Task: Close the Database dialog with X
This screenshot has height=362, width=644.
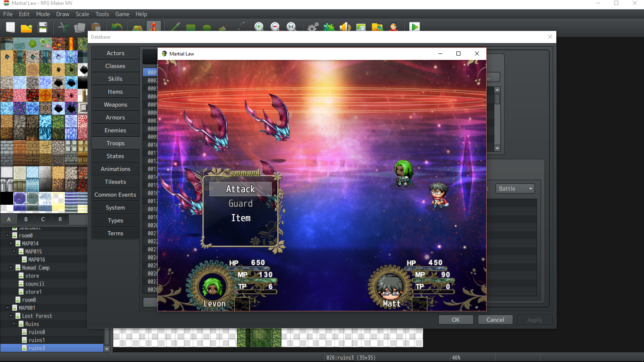Action: (550, 37)
